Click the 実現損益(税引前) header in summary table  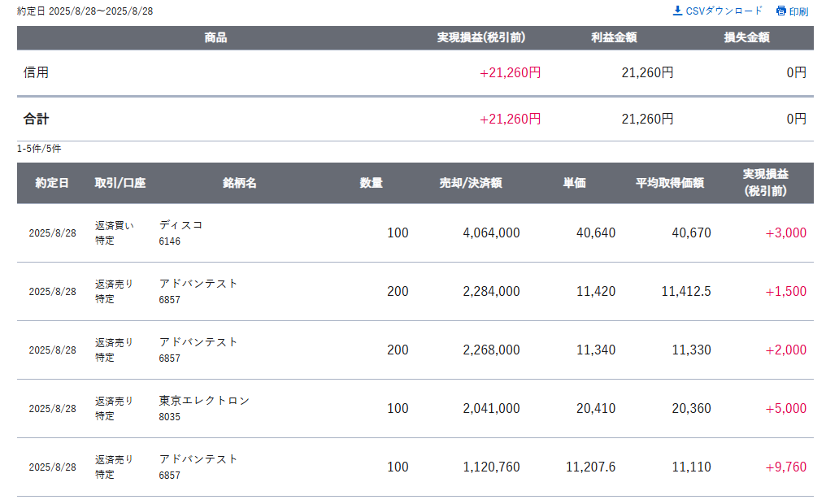(481, 37)
